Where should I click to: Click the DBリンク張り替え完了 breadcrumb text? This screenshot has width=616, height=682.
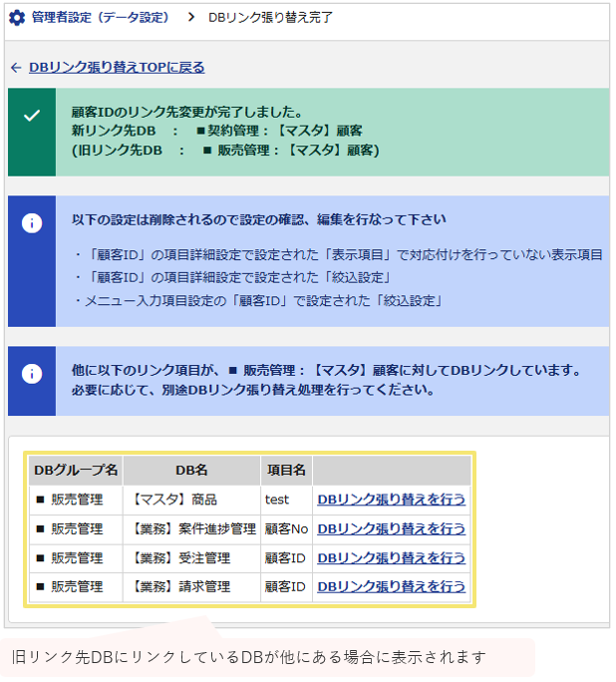(x=270, y=18)
